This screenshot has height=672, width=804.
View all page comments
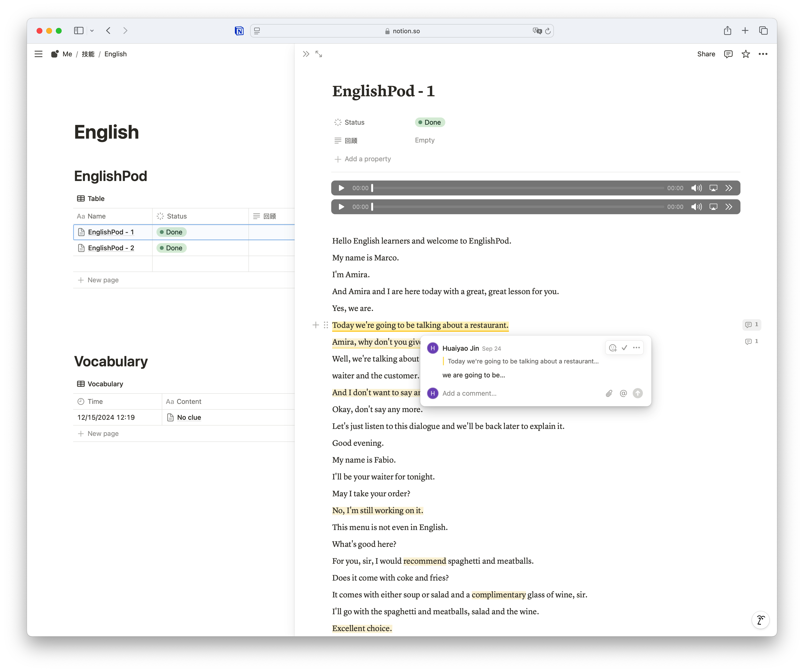pyautogui.click(x=728, y=54)
